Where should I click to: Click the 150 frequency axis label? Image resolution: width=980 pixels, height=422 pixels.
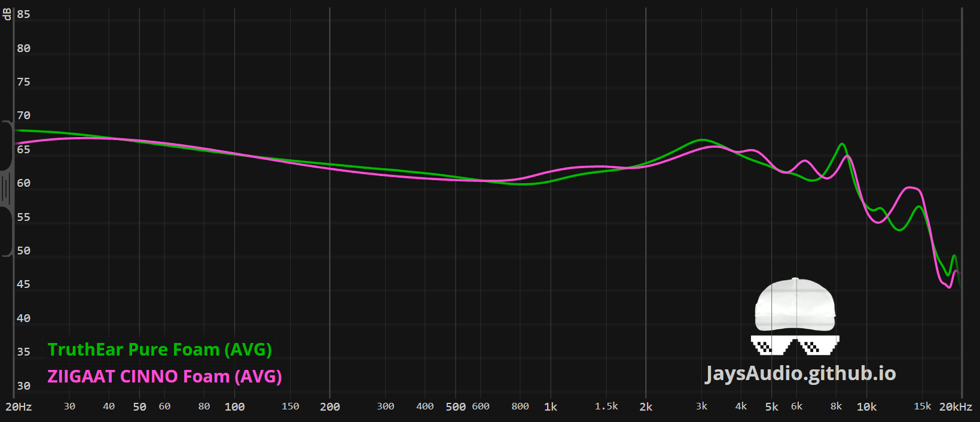tap(290, 406)
